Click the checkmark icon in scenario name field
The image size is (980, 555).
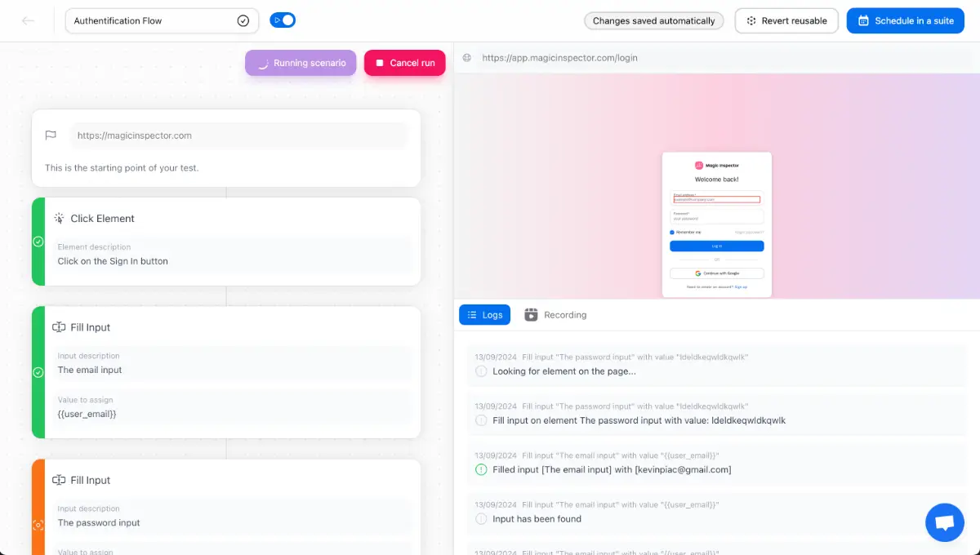coord(243,21)
